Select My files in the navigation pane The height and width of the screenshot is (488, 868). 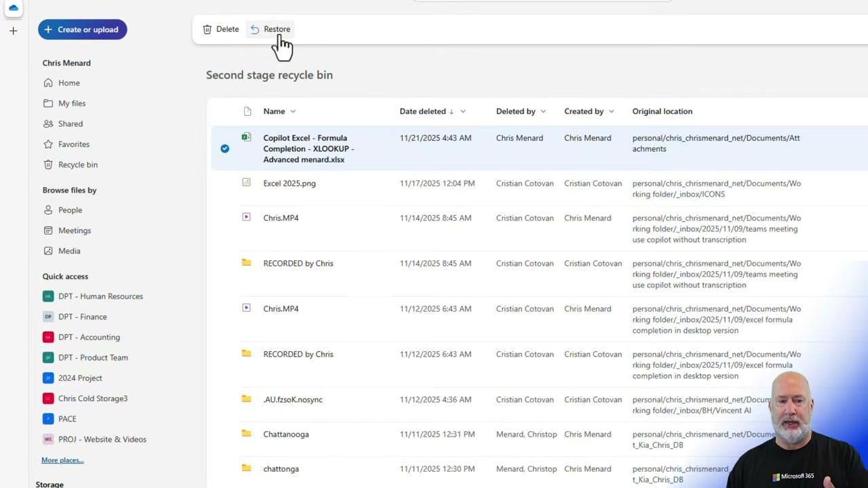[x=72, y=103]
